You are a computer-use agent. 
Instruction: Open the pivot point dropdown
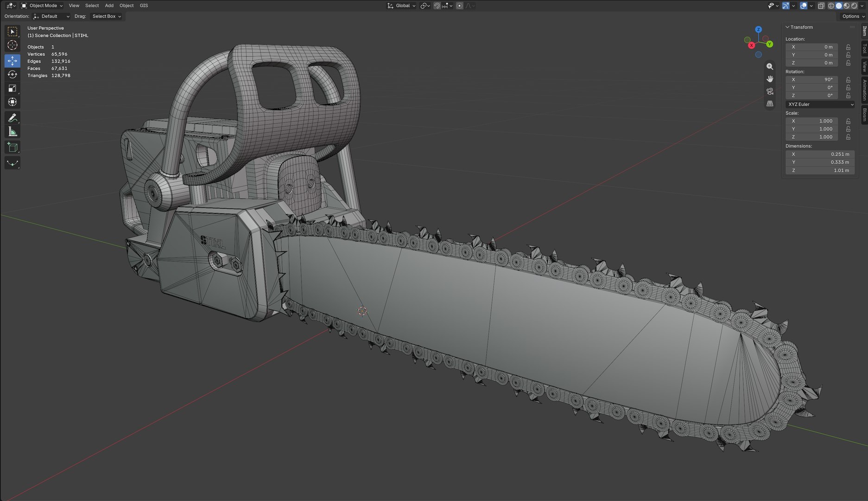425,6
